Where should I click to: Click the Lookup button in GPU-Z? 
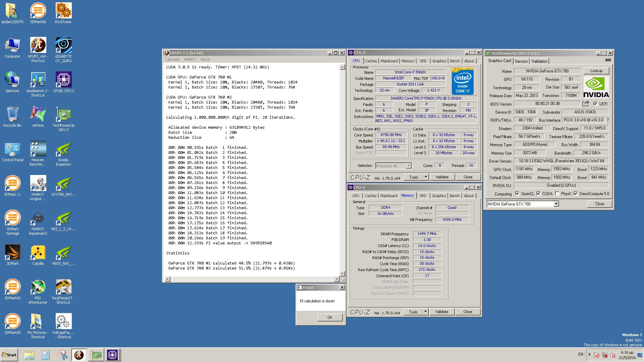click(596, 71)
